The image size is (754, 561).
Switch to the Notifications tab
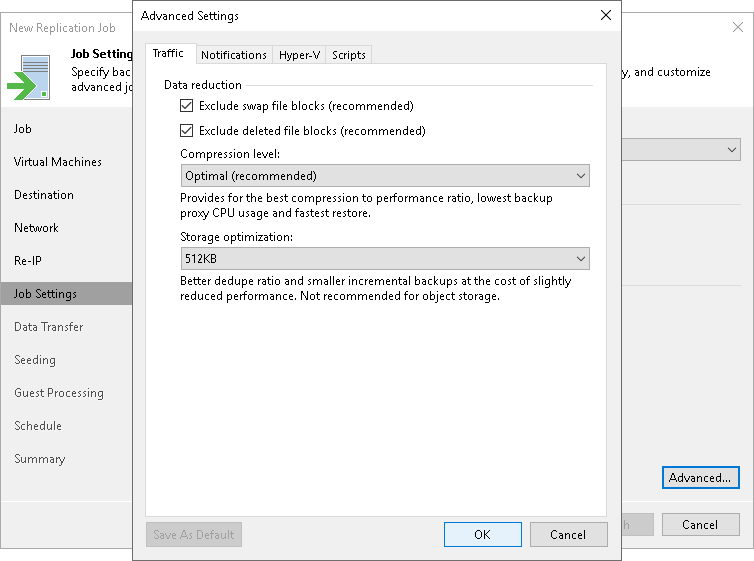(234, 55)
